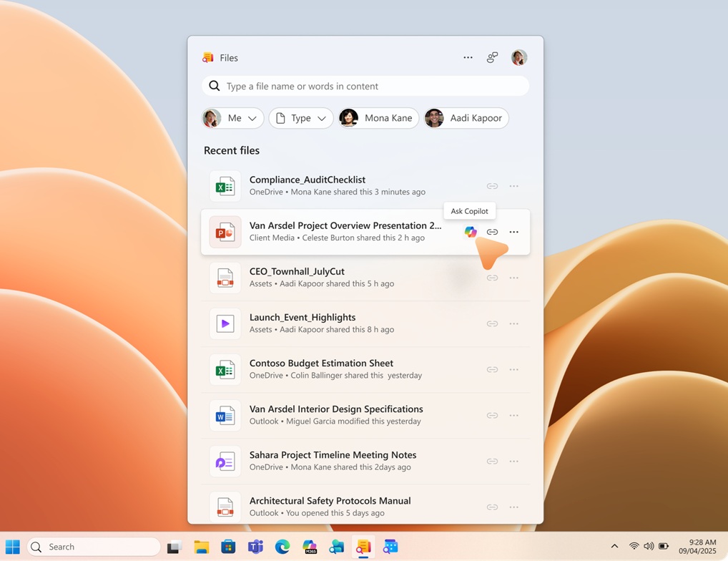Copy link for Van Arsdel Project Overview Presentation
This screenshot has height=561, width=728.
point(492,232)
